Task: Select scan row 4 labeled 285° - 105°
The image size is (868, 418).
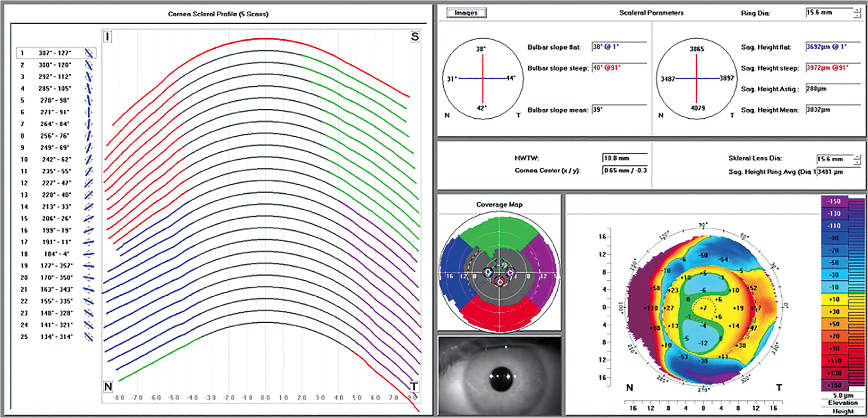Action: coord(56,88)
